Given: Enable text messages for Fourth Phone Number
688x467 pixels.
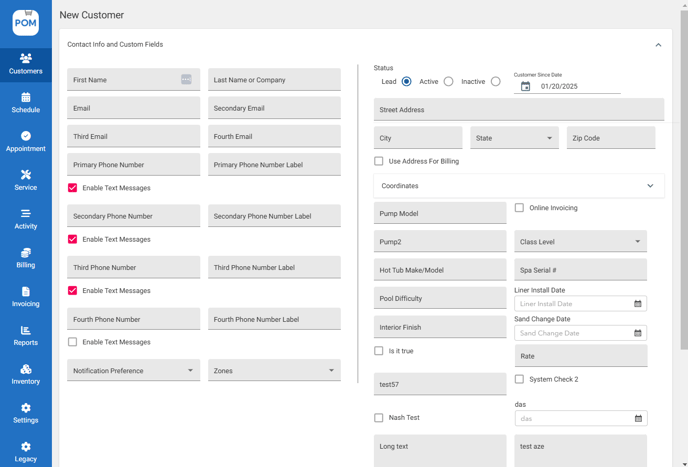Looking at the screenshot, I should pos(73,342).
